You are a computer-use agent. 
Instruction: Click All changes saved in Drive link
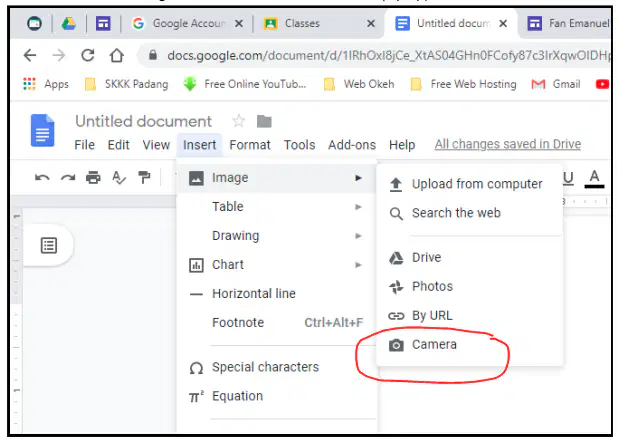point(508,144)
